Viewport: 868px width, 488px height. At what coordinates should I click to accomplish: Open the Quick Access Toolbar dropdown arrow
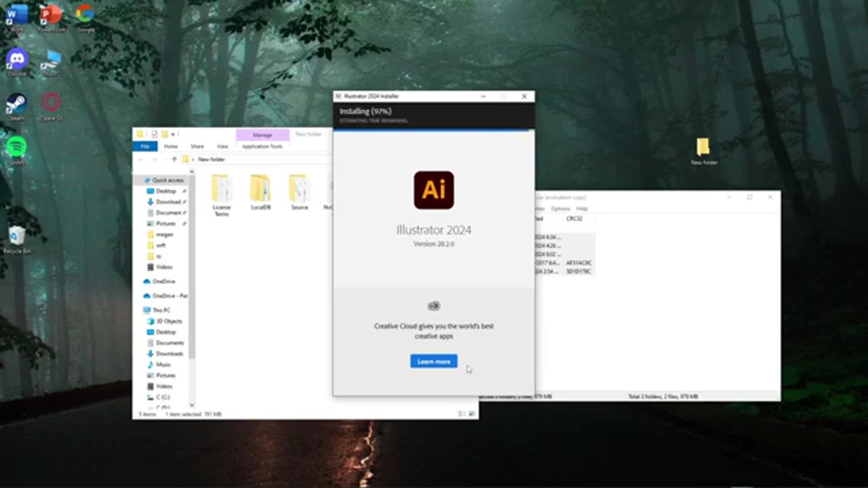173,135
